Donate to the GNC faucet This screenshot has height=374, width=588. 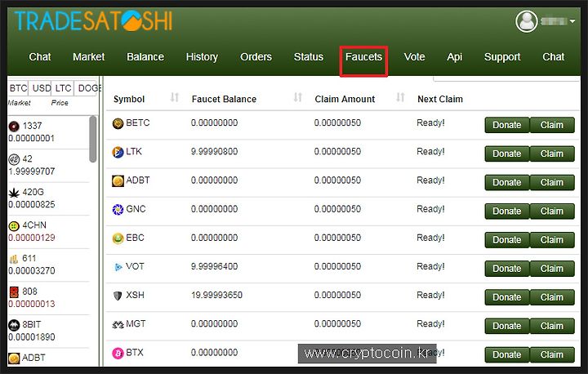pos(506,211)
